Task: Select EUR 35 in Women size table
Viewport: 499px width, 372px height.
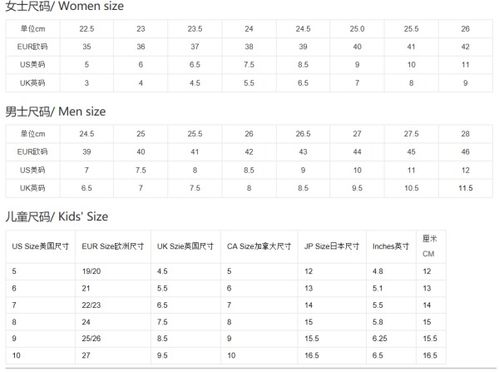Action: click(x=87, y=47)
